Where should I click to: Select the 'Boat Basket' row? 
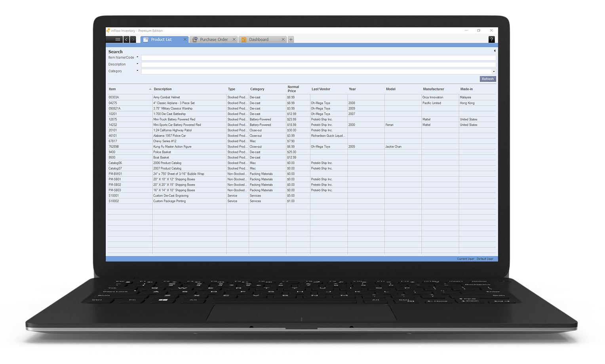pos(302,157)
